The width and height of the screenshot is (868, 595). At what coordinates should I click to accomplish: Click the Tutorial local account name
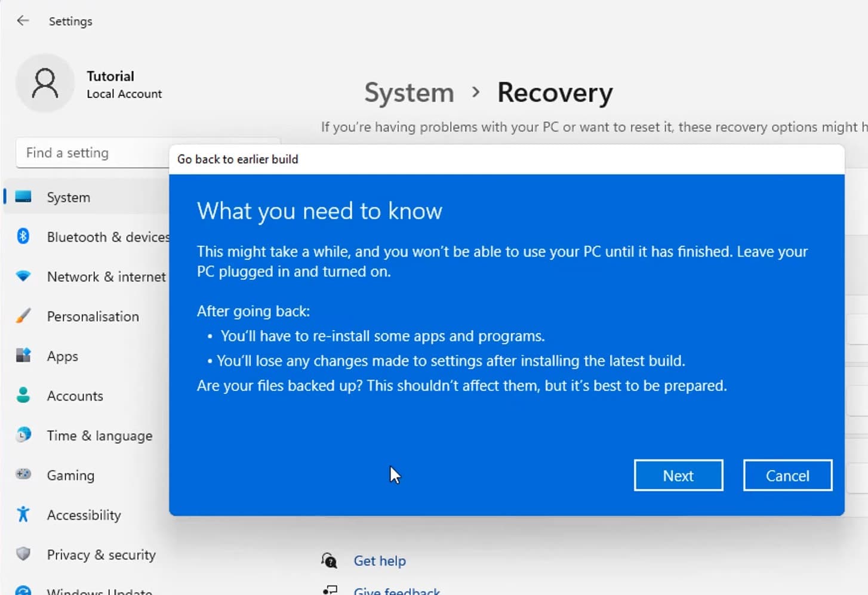pyautogui.click(x=110, y=76)
